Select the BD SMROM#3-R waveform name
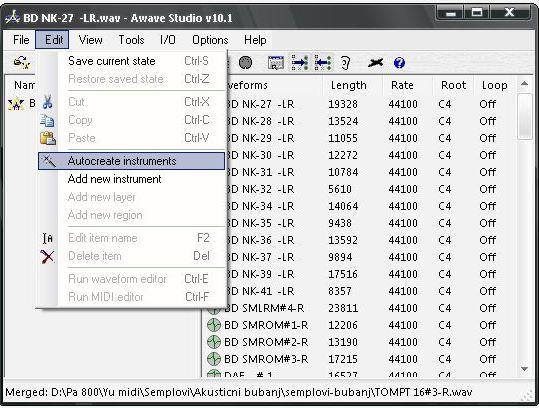Screen dimensions: 539x408 266,359
